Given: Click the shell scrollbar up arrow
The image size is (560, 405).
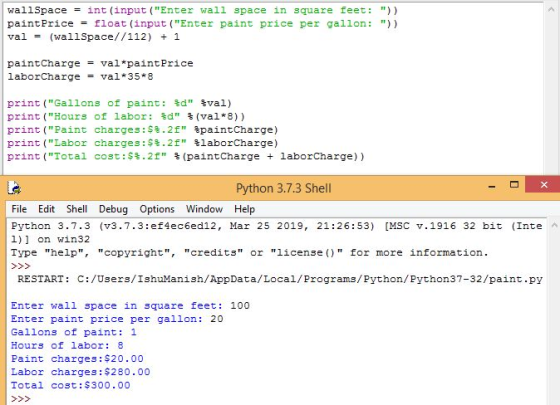Looking at the screenshot, I should point(554,225).
